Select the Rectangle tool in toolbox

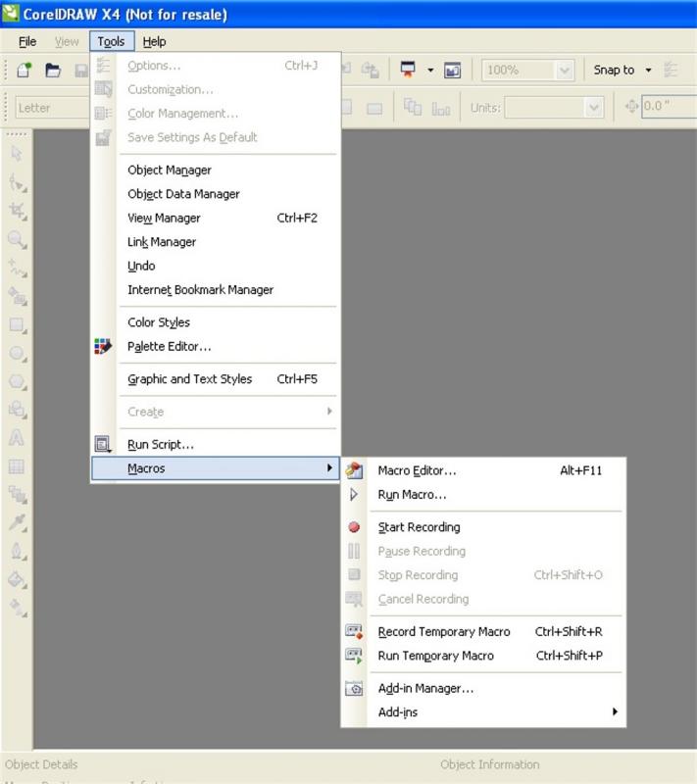tap(17, 325)
